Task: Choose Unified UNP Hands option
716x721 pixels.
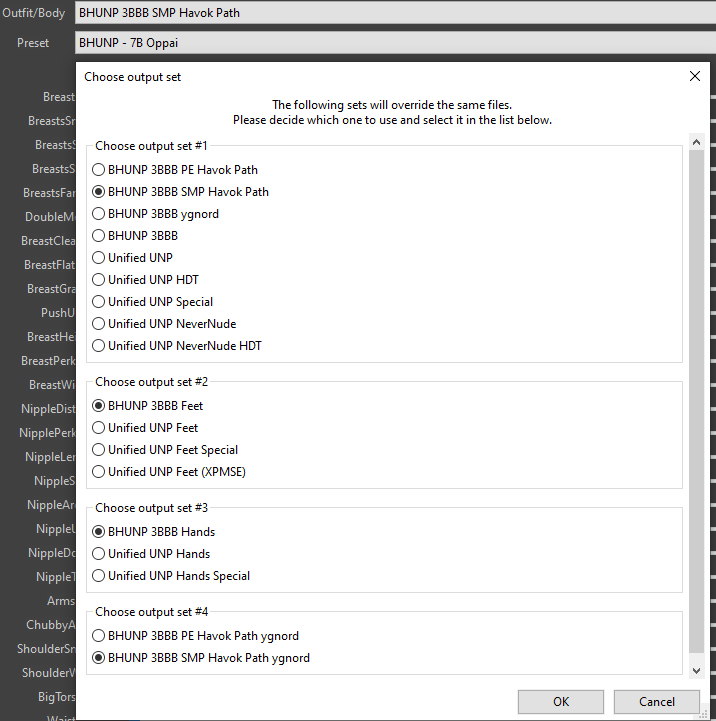Action: [98, 554]
